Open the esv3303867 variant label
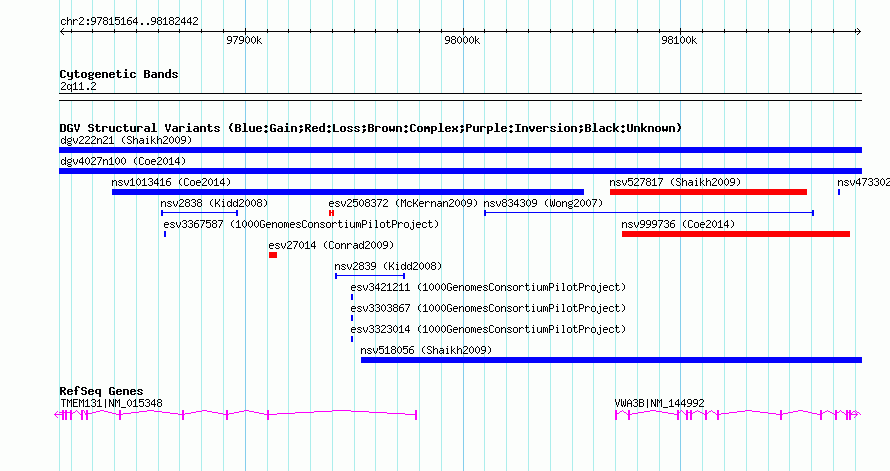 click(x=488, y=308)
